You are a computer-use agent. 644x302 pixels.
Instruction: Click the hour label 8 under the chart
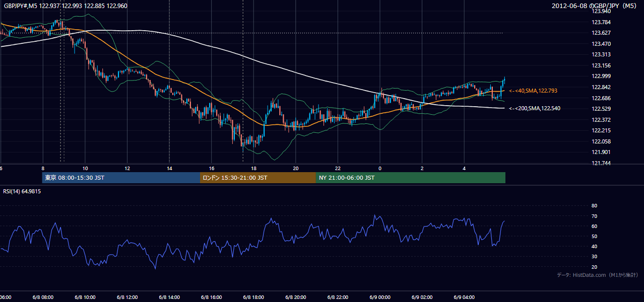pyautogui.click(x=43, y=168)
